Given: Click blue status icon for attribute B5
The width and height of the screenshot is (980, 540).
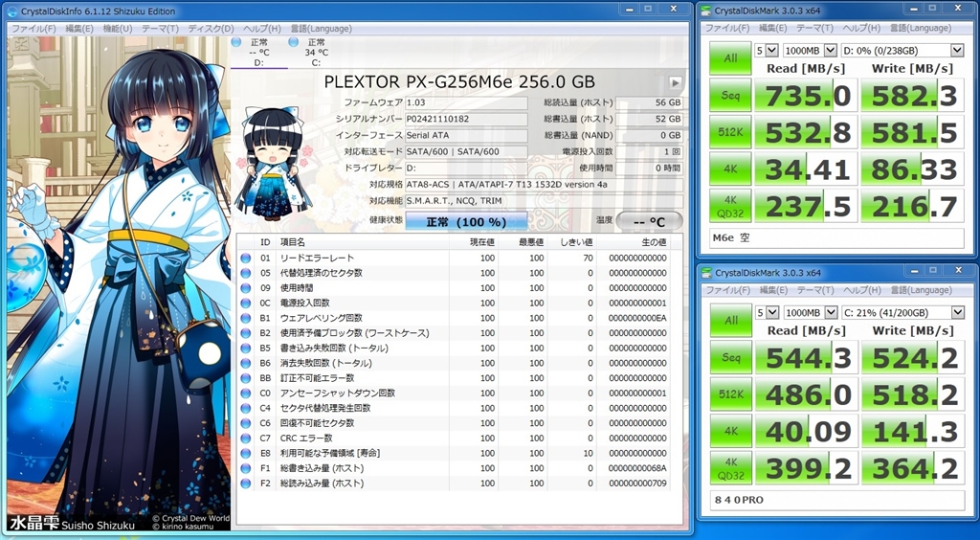Looking at the screenshot, I should click(246, 349).
